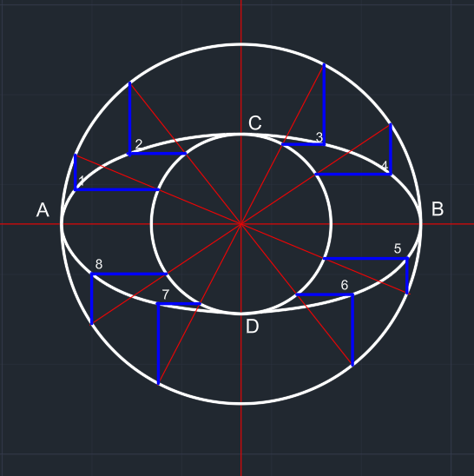Select the blue horizontal segment beside label 1
Screen dimensions: 474x476
coord(117,189)
